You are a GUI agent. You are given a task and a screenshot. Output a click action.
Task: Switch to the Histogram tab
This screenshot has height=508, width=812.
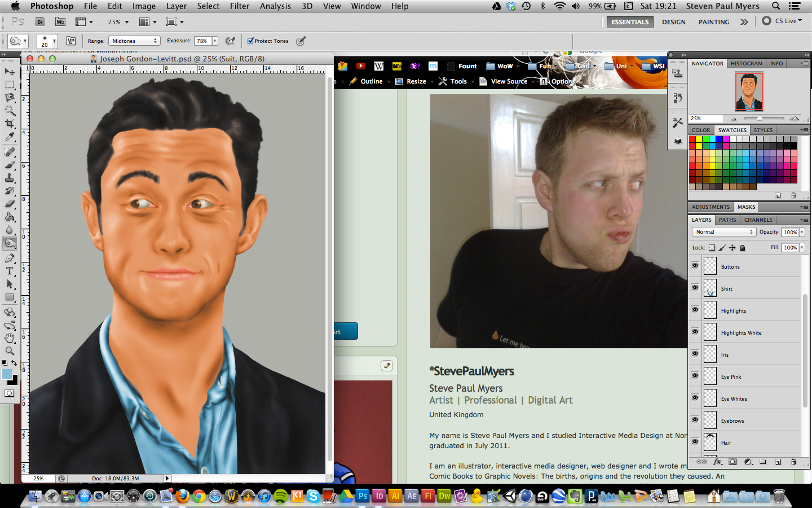click(x=746, y=63)
